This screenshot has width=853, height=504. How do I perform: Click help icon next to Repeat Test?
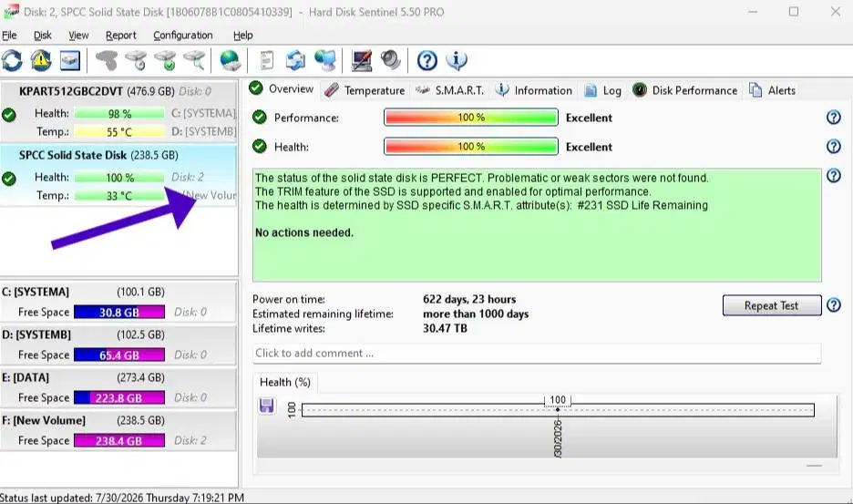point(834,305)
